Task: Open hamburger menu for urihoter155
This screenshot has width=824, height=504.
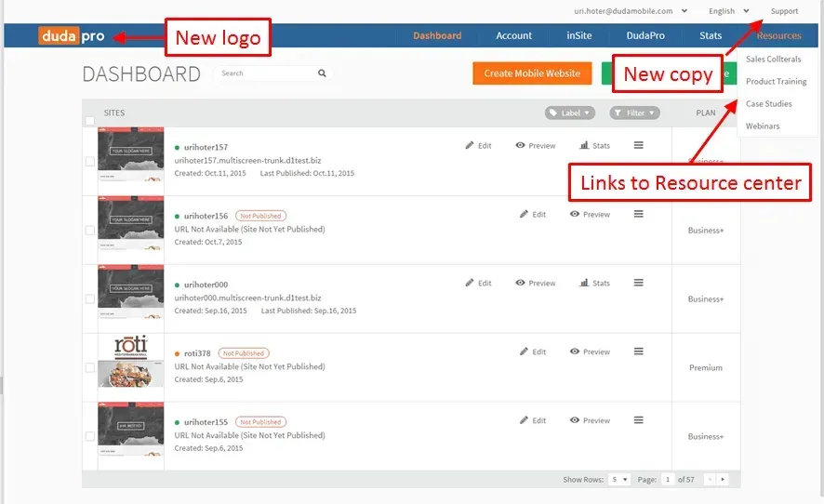Action: point(639,420)
